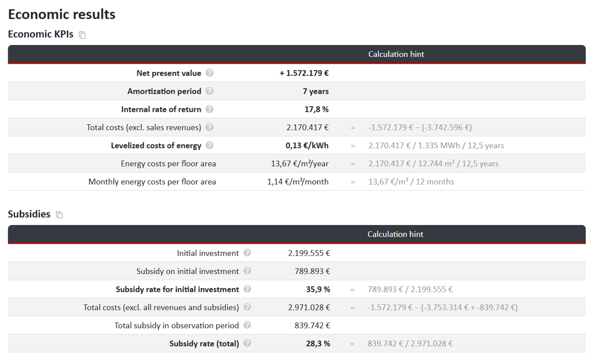
Task: Click the Levelized costs of energy label
Action: (x=156, y=146)
